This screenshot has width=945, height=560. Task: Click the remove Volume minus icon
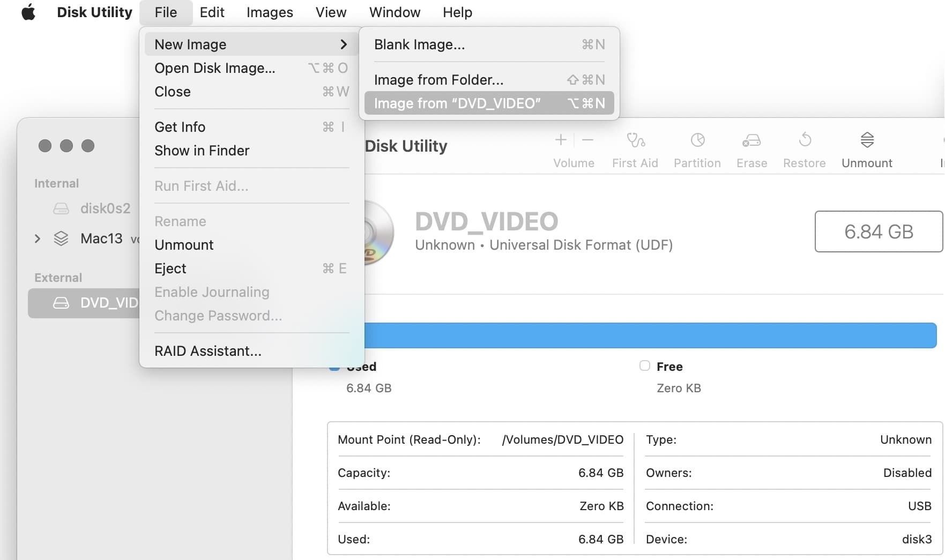pos(587,140)
